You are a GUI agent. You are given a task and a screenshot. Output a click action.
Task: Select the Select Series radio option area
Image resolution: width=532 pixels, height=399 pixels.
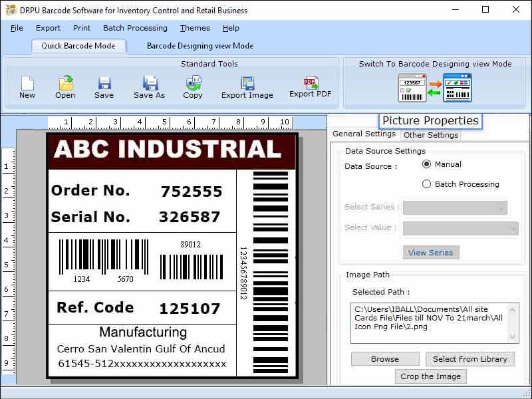pos(370,207)
